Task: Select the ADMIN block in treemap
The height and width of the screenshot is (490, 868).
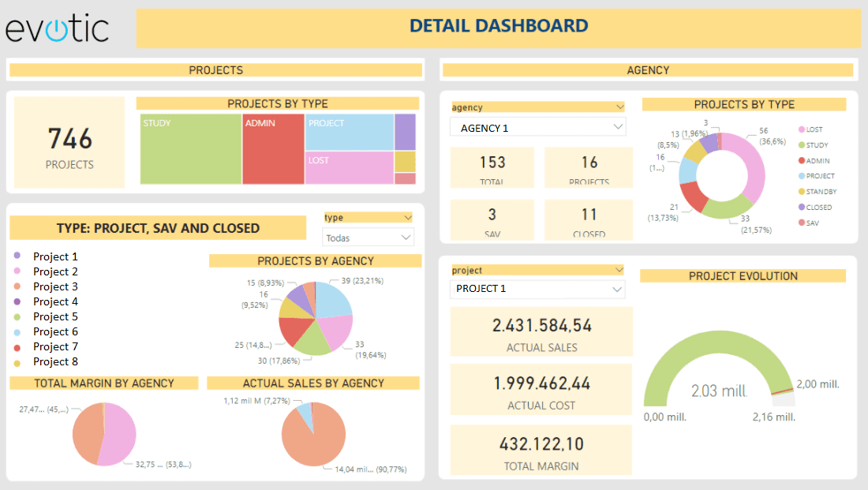Action: click(x=273, y=149)
